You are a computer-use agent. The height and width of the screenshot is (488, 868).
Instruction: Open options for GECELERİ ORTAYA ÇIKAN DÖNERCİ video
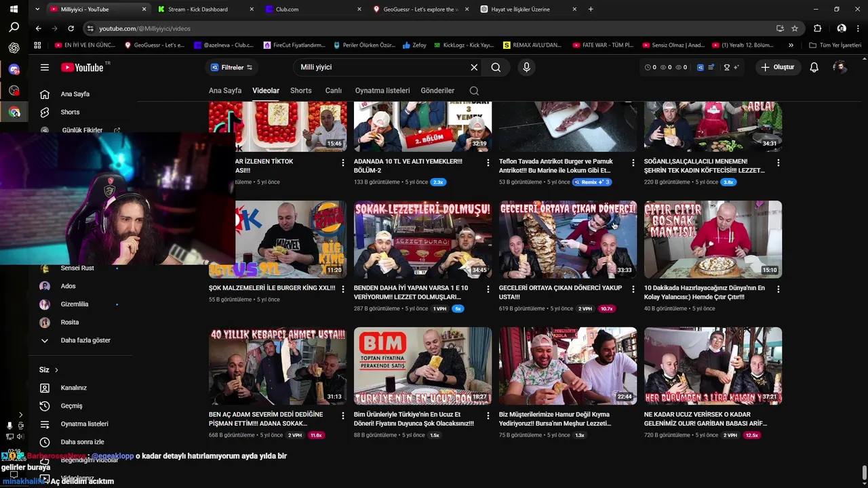[633, 289]
